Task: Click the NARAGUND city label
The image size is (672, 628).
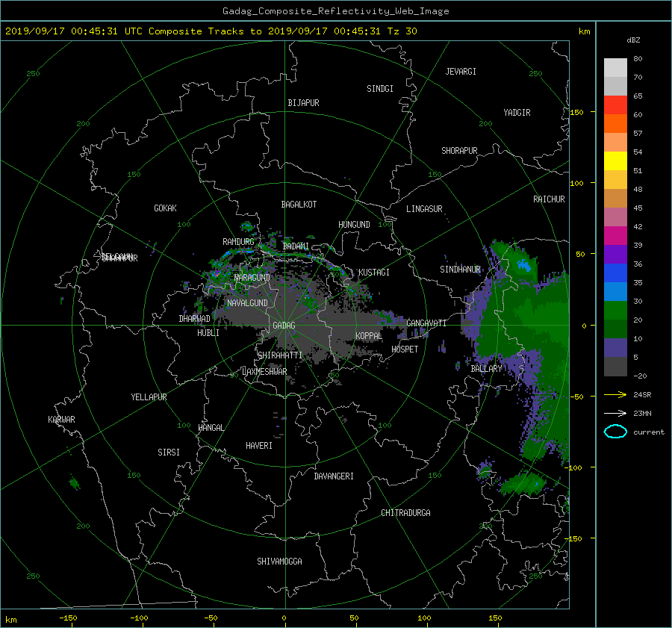Action: tap(252, 277)
